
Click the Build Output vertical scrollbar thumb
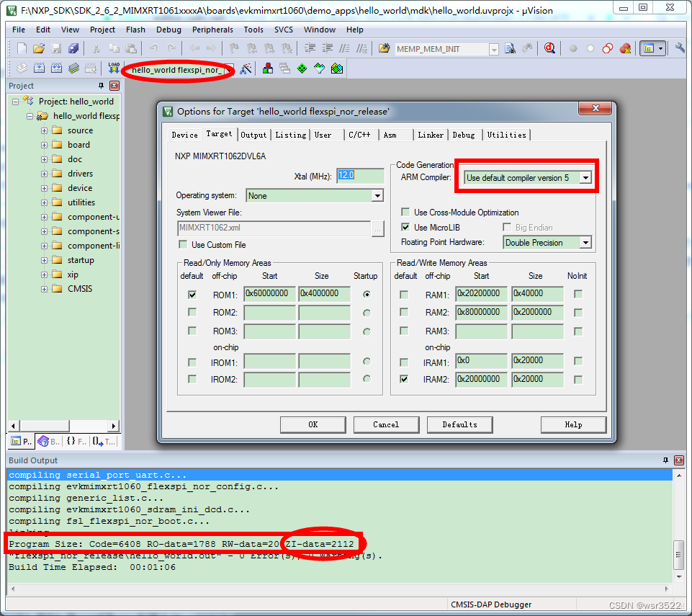679,555
